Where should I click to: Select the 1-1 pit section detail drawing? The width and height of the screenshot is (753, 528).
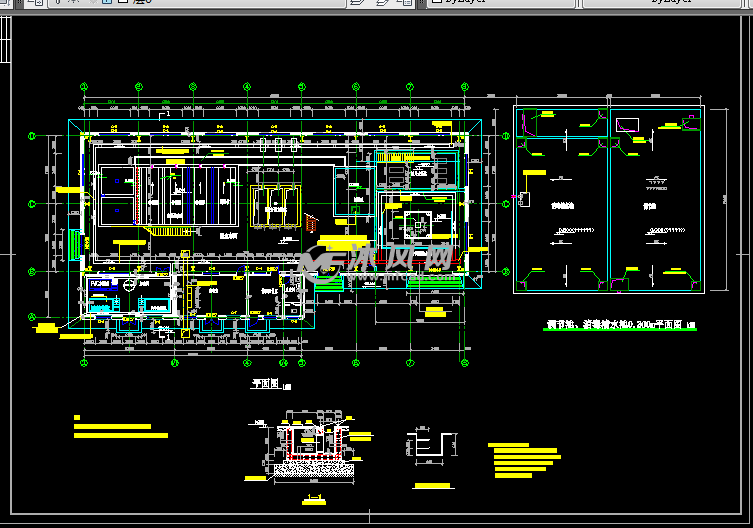click(310, 447)
